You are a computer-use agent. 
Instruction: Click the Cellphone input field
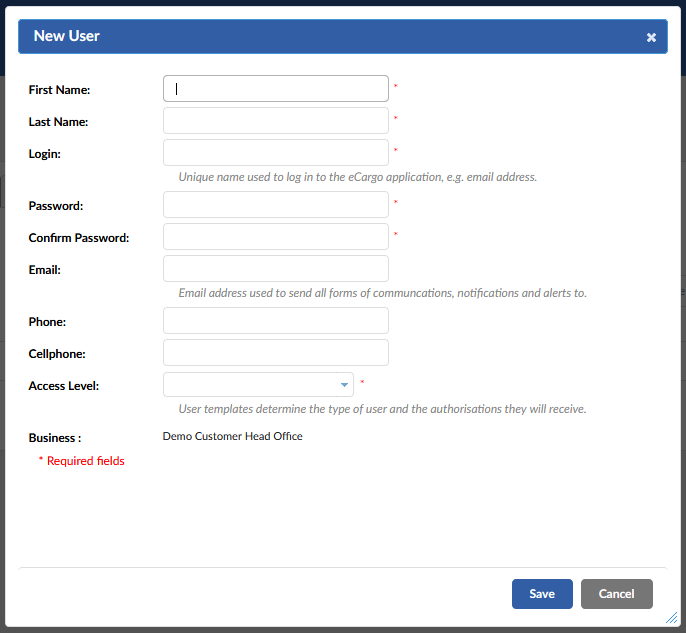pos(276,353)
